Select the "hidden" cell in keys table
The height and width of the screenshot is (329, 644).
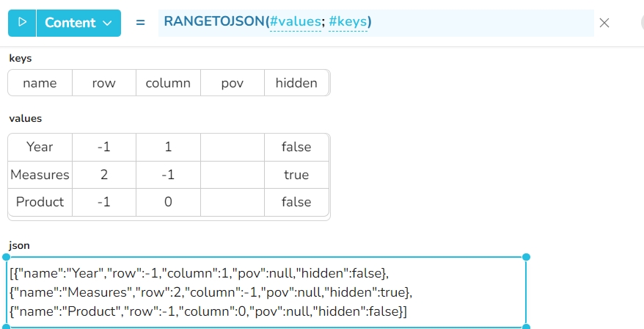(296, 83)
